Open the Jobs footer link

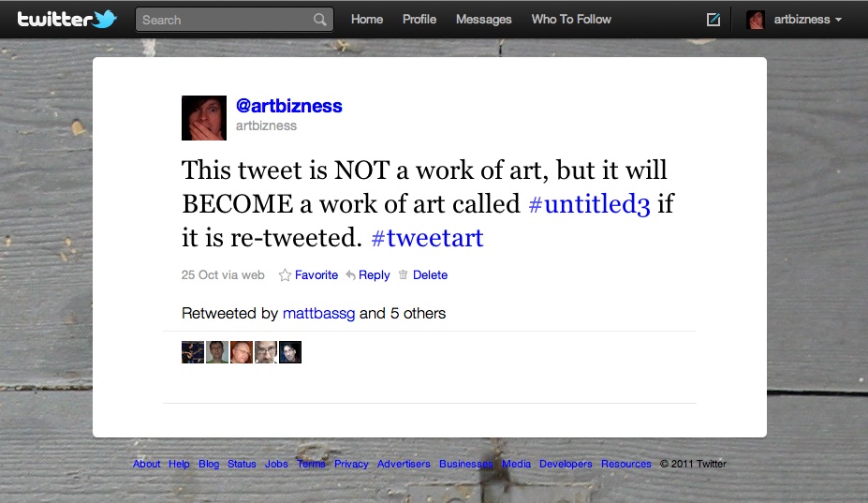tap(276, 465)
